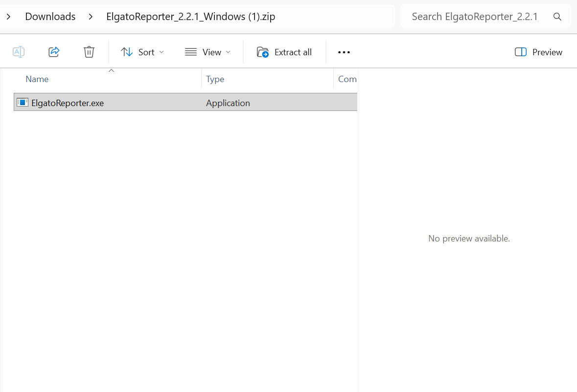Toggle ascending sort chevron above Name column
The width and height of the screenshot is (577, 392).
111,70
